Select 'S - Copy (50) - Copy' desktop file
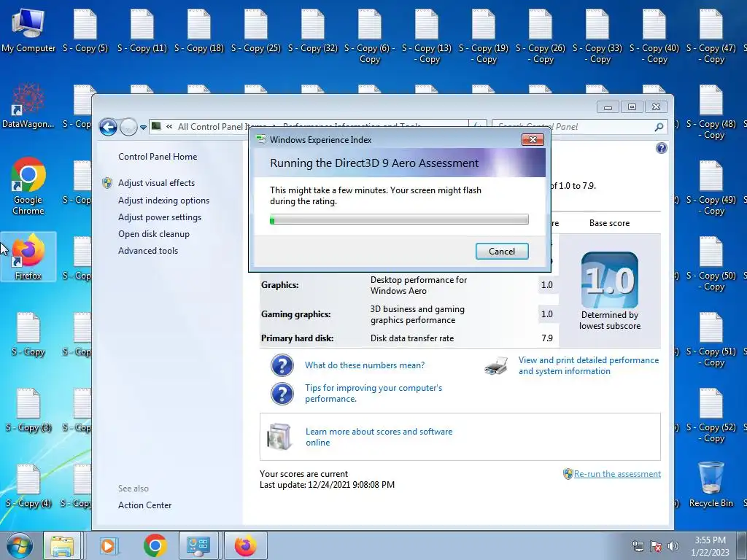 pos(711,263)
